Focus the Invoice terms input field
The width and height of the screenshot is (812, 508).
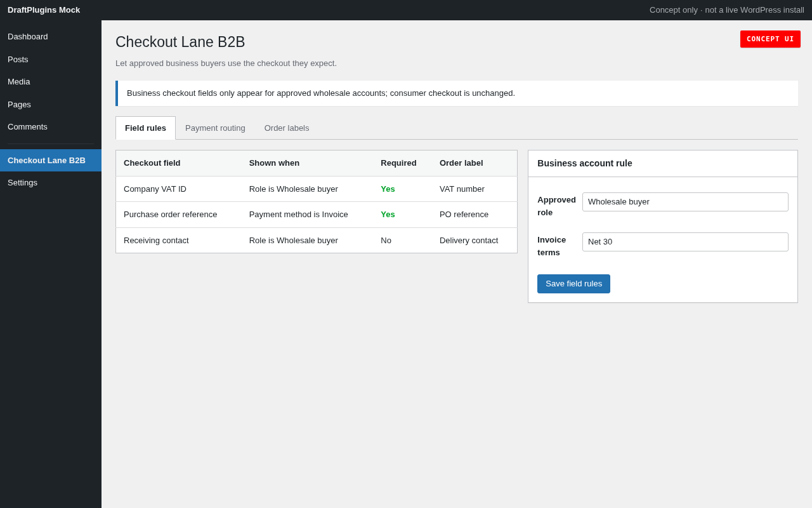tap(685, 242)
